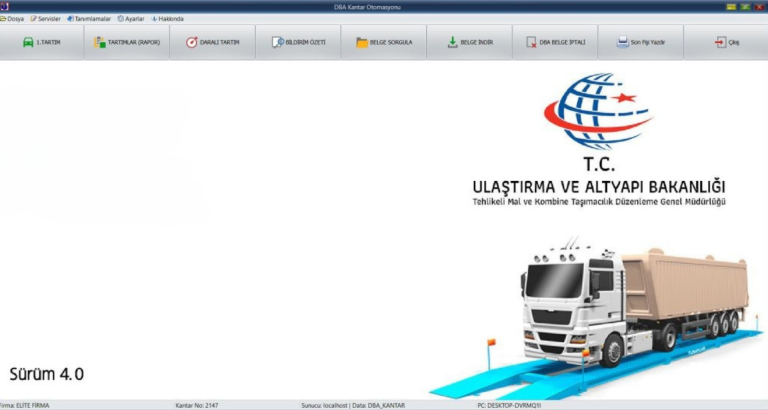Open the Tanımlamalar menu
This screenshot has height=410, width=768.
[89, 19]
